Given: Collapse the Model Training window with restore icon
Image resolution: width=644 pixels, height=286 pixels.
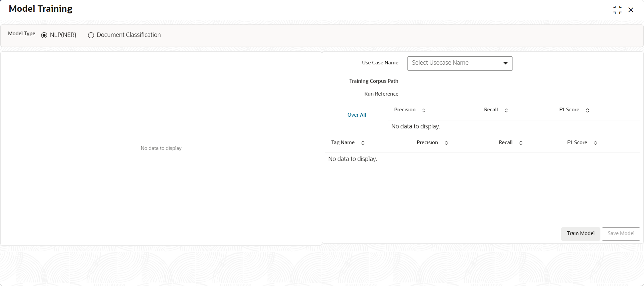Looking at the screenshot, I should pos(617,10).
